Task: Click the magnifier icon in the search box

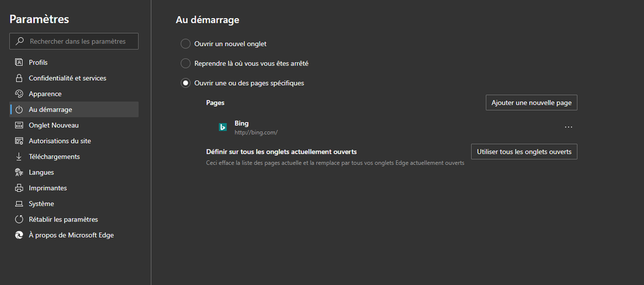Action: coord(19,41)
